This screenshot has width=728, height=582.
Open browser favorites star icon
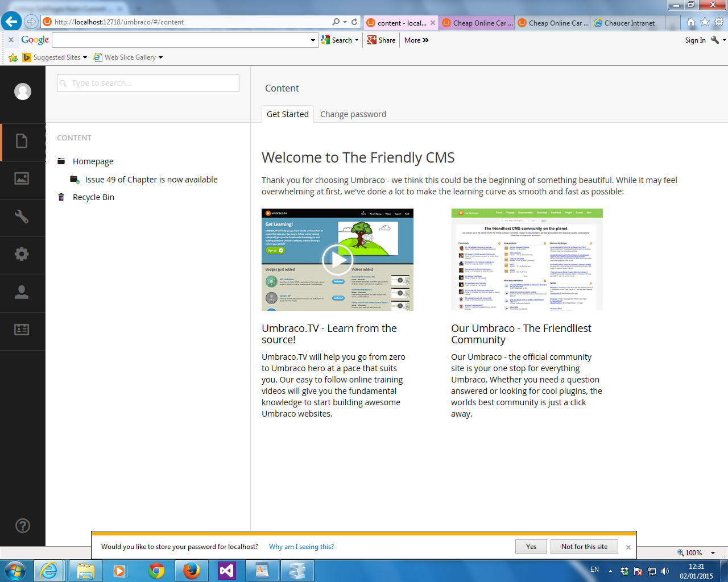point(705,22)
